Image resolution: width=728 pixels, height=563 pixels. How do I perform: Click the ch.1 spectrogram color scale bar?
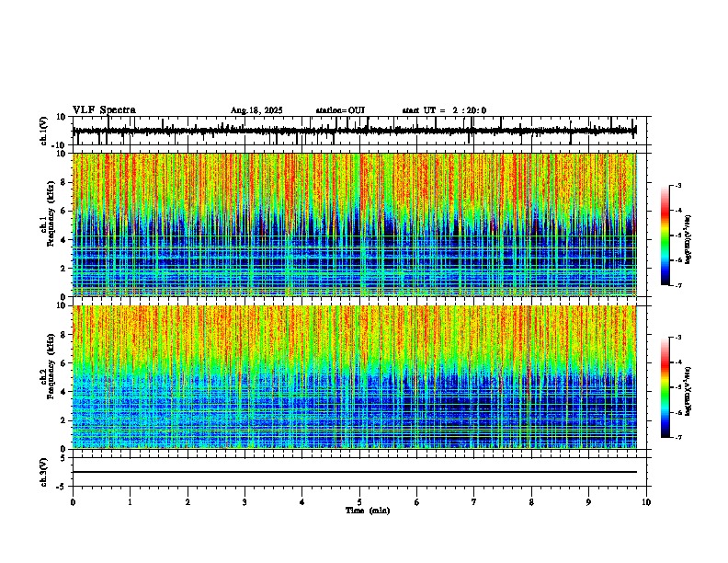pyautogui.click(x=665, y=236)
